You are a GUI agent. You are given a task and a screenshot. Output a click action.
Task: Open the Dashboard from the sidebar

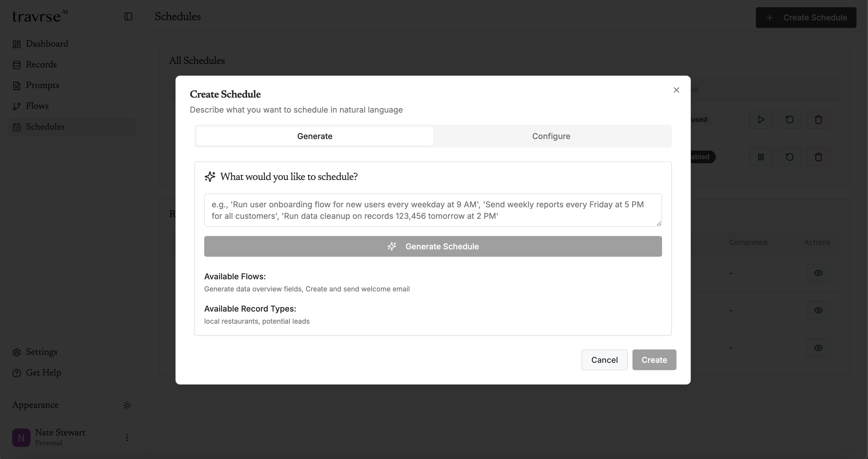point(46,44)
